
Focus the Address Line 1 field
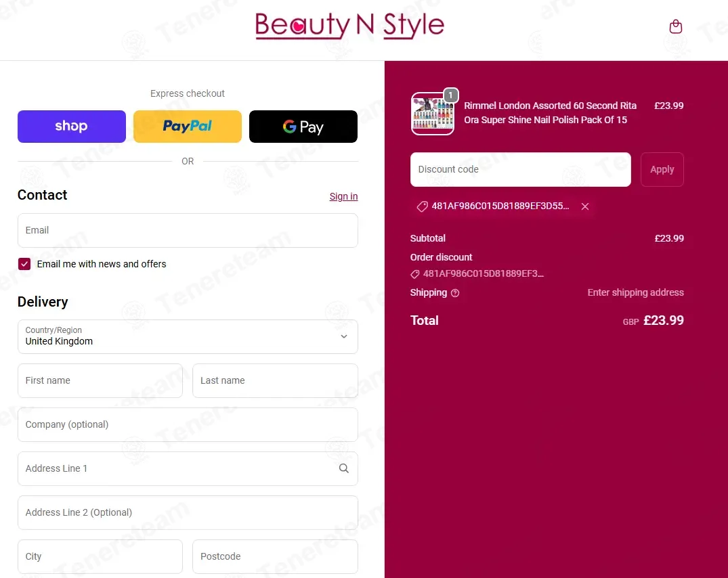click(x=188, y=468)
